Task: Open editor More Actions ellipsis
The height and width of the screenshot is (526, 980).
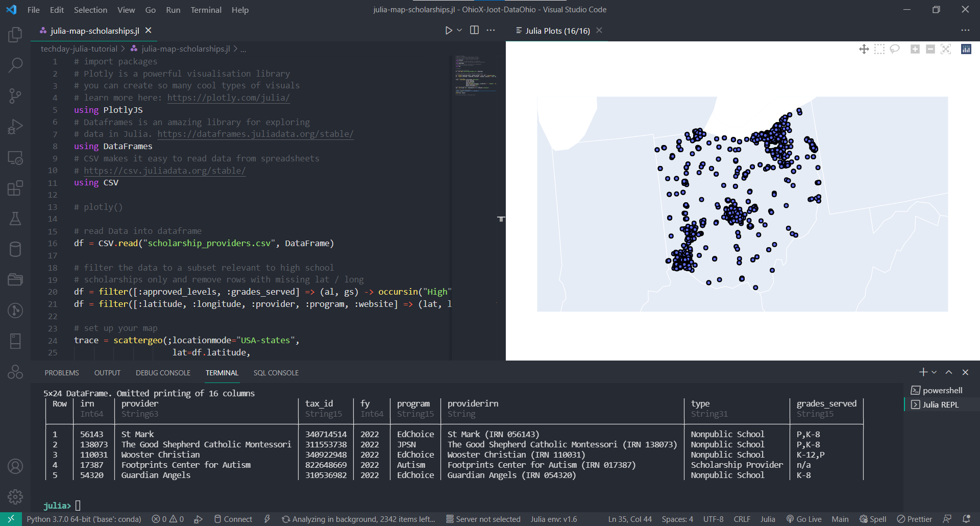Action: [491, 30]
